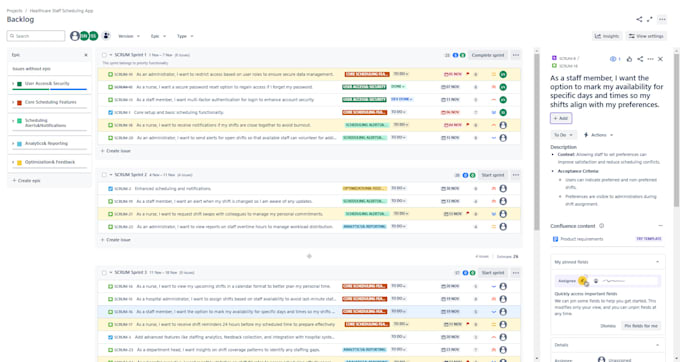This screenshot has height=362, width=680.
Task: Click priority icon on overtime reports row
Action: click(x=494, y=227)
